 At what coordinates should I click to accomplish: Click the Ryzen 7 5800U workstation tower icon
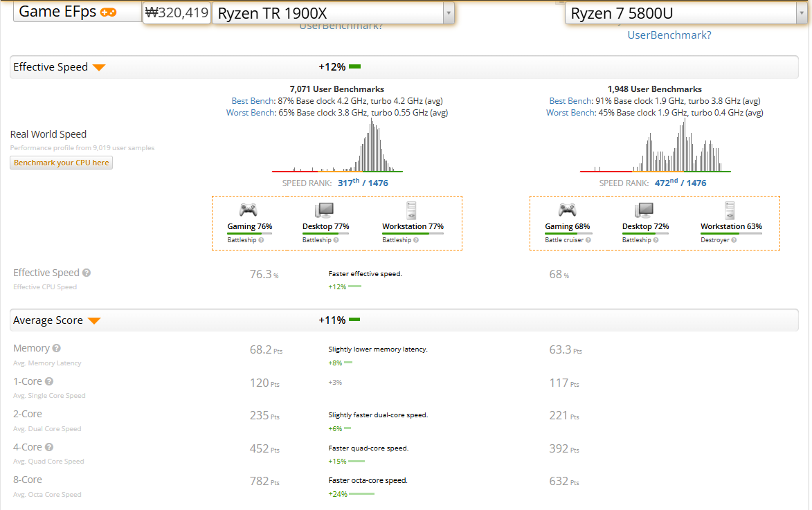(x=730, y=210)
